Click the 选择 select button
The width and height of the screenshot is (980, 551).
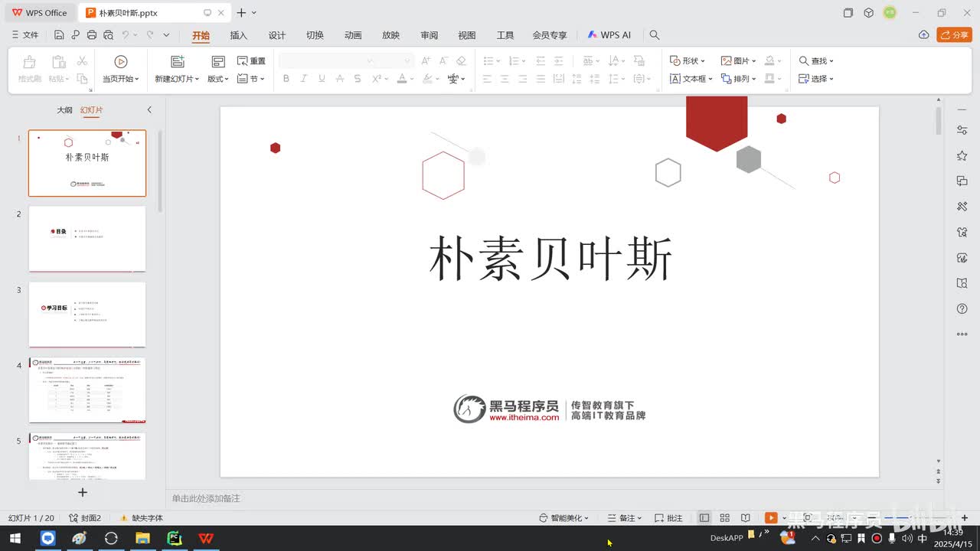(x=816, y=79)
